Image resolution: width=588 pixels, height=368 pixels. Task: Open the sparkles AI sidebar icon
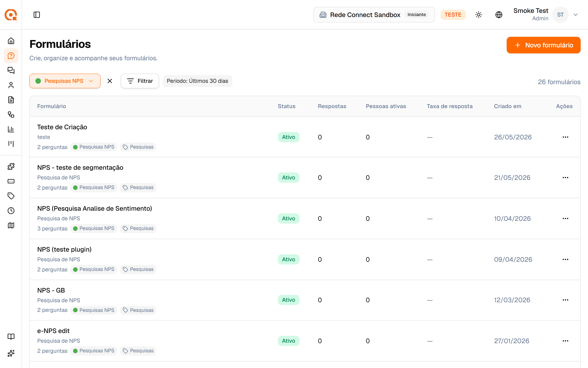pos(11,353)
